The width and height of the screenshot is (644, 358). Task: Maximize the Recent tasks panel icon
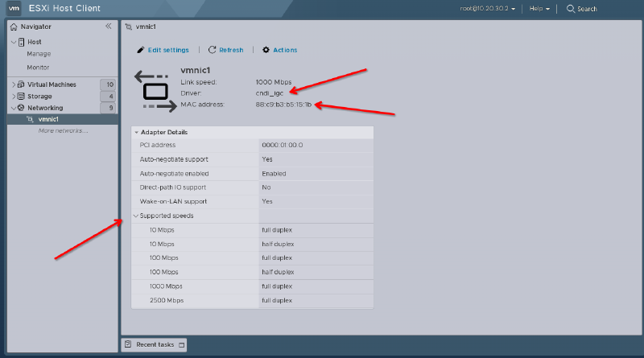pos(181,344)
